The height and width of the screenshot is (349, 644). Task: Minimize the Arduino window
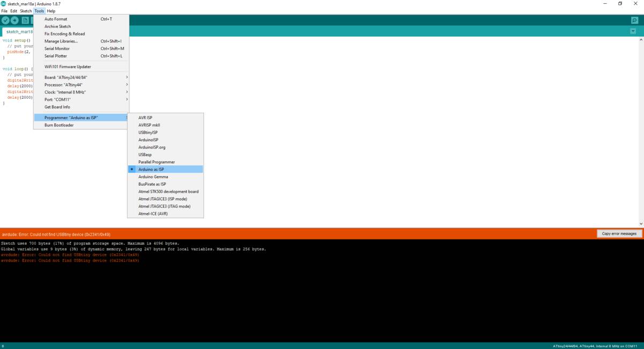click(x=605, y=4)
